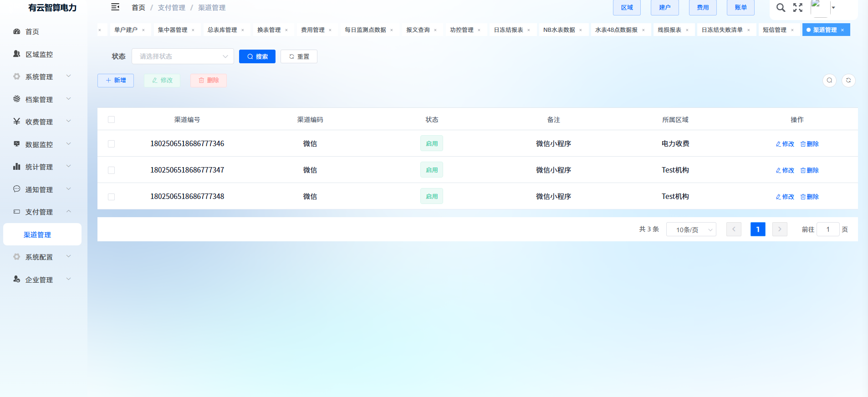Close the 短信管理 tab
Image resolution: width=868 pixels, height=397 pixels.
click(792, 31)
